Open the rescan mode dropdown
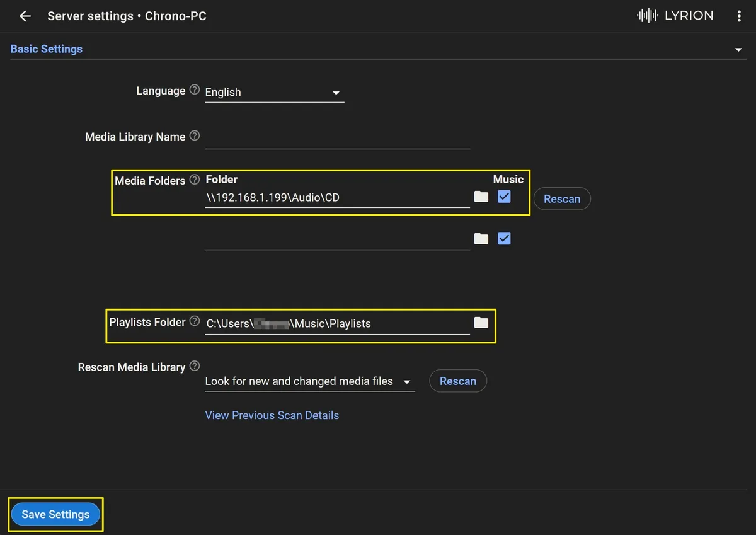The image size is (756, 535). point(310,381)
